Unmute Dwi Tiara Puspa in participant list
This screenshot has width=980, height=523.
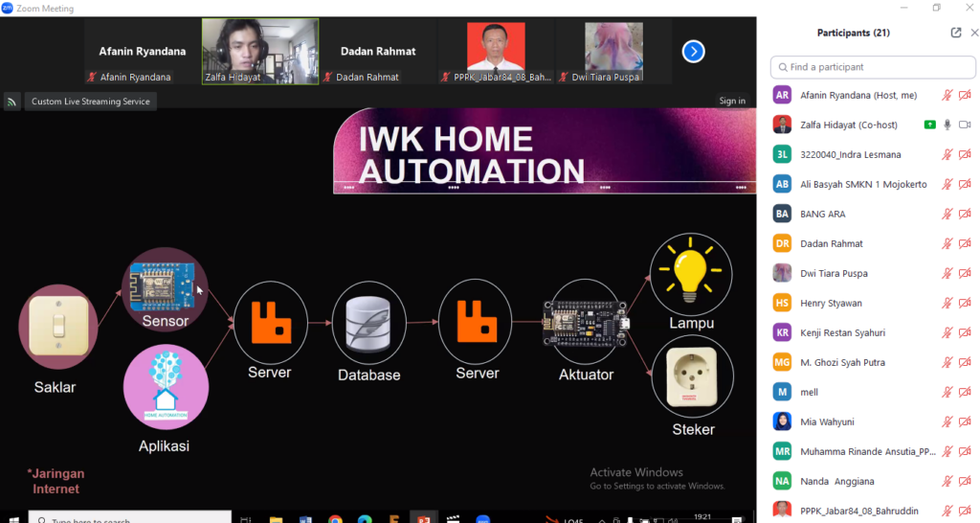click(947, 273)
